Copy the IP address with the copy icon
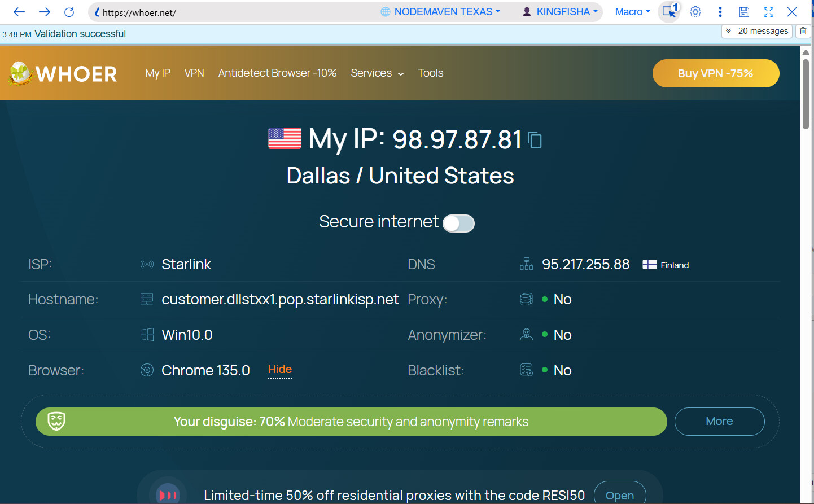This screenshot has height=504, width=814. (535, 140)
